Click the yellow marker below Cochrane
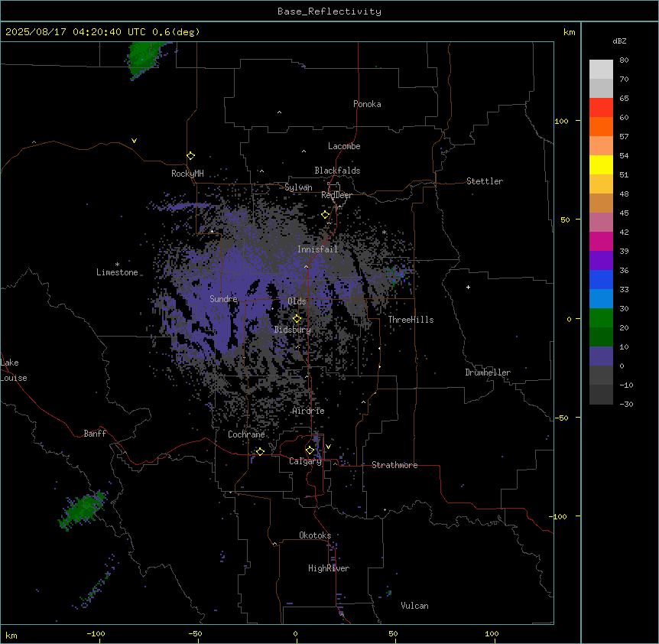The width and height of the screenshot is (659, 644). click(x=260, y=452)
